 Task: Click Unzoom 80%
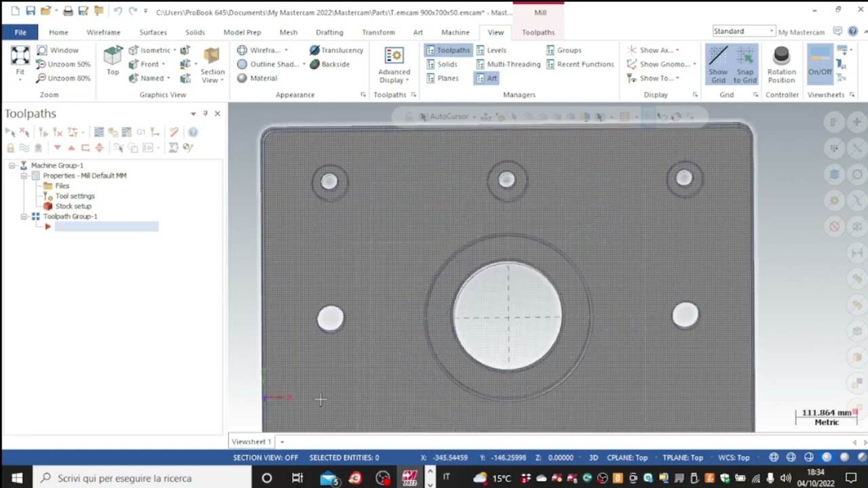pos(63,78)
